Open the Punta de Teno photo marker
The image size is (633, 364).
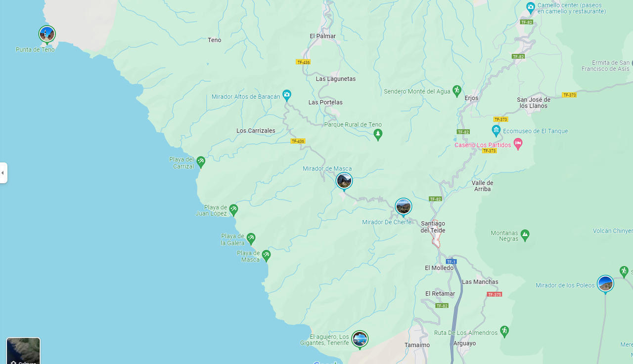(47, 34)
